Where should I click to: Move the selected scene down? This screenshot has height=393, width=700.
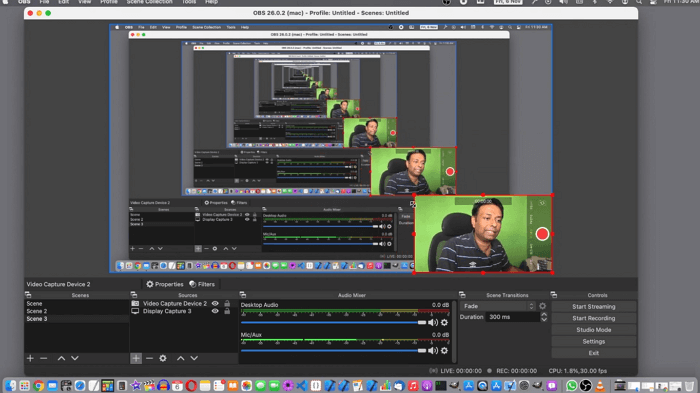tap(75, 358)
